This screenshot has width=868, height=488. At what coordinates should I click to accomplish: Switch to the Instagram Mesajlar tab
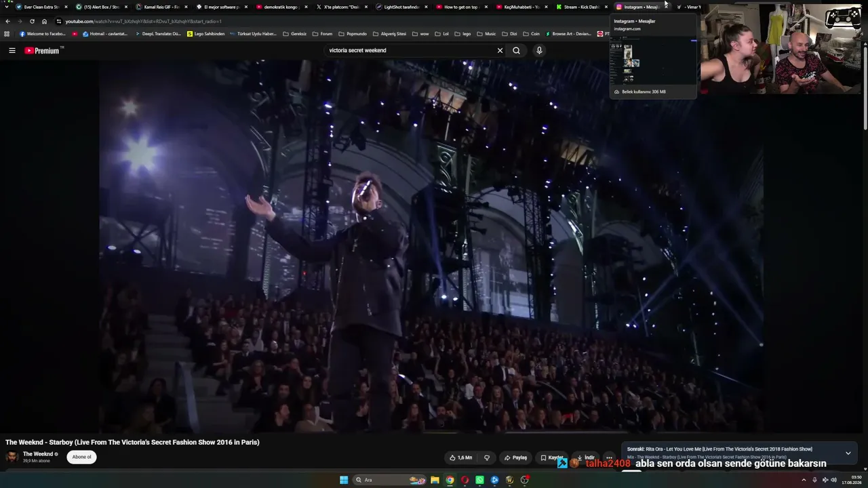click(639, 7)
